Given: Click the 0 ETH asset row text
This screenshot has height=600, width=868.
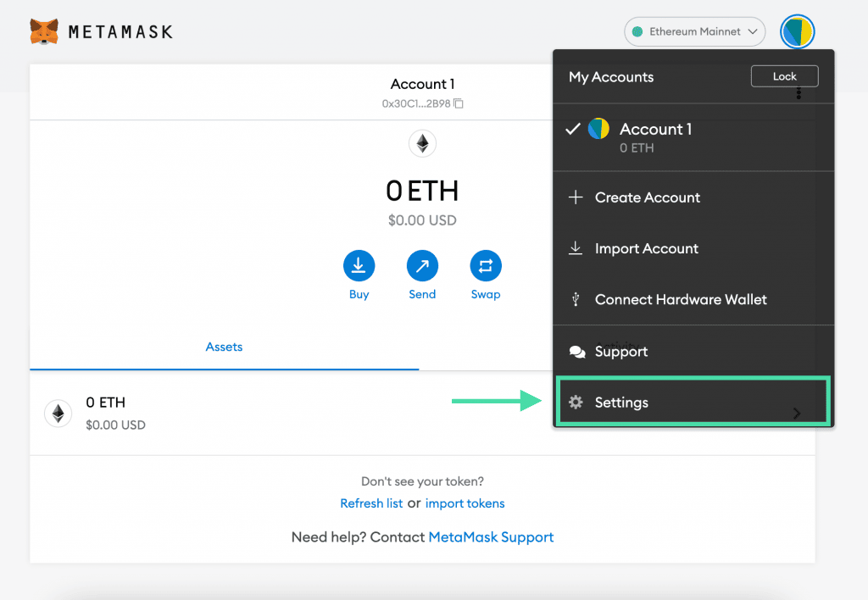Looking at the screenshot, I should (x=106, y=403).
